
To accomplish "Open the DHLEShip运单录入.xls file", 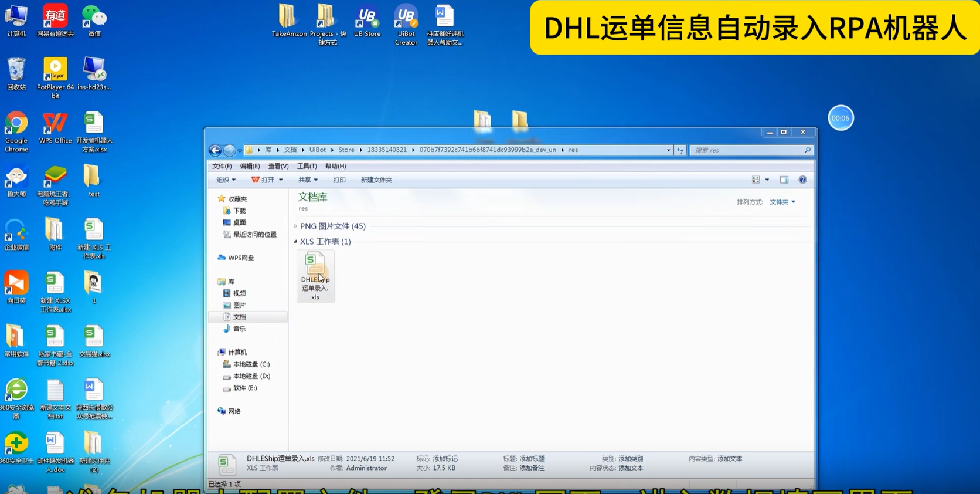I will click(315, 275).
